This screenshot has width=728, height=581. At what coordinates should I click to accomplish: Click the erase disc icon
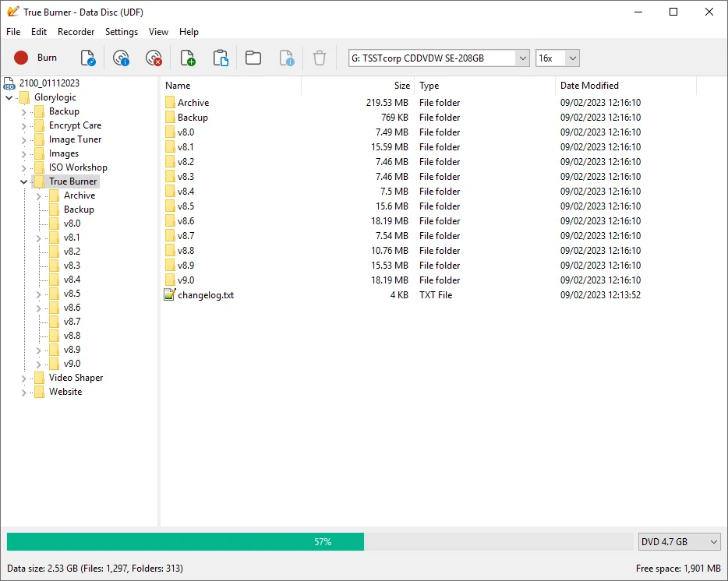[154, 58]
